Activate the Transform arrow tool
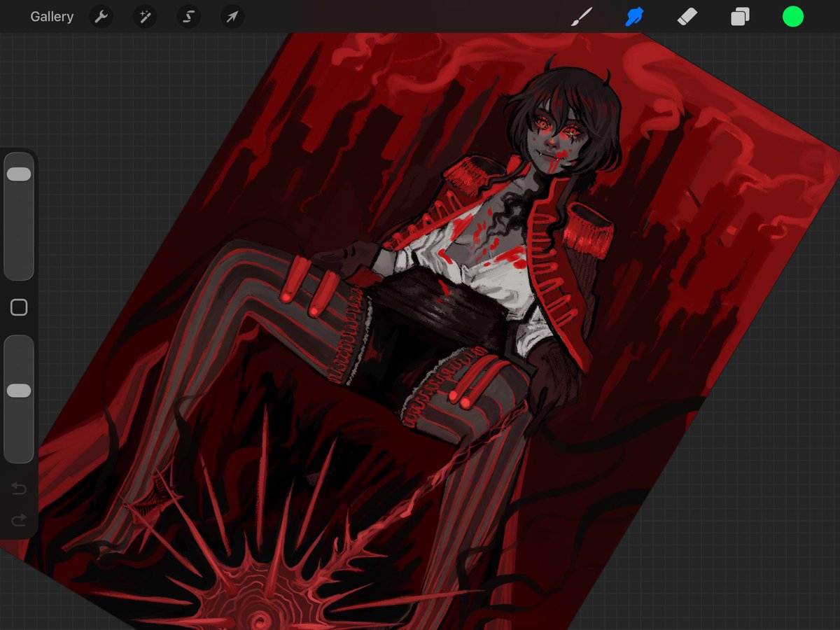840x630 pixels. pos(232,17)
